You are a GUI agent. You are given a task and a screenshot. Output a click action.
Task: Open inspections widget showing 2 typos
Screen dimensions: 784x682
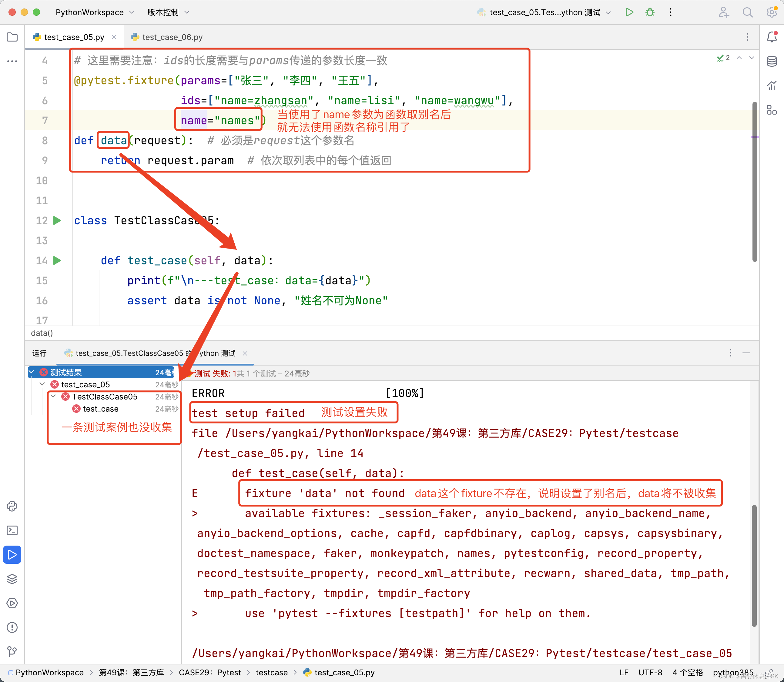click(723, 58)
